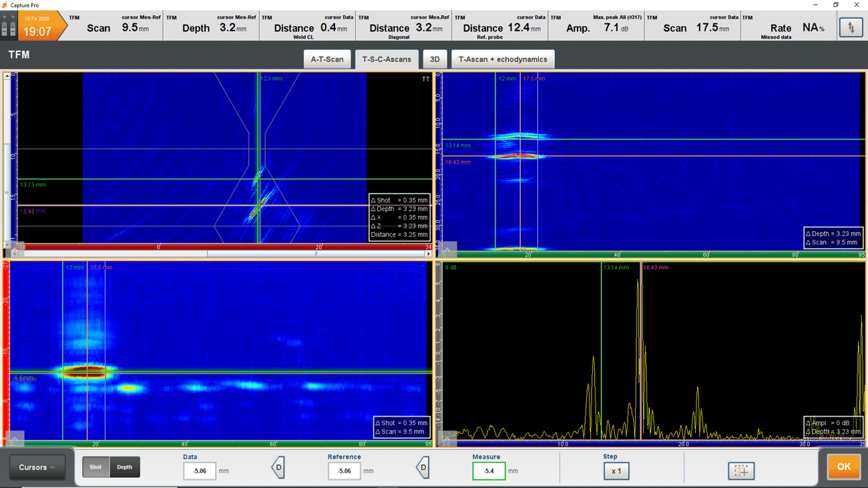Screen dimensions: 868x488
Task: Open the Cursors menu
Action: [x=37, y=467]
